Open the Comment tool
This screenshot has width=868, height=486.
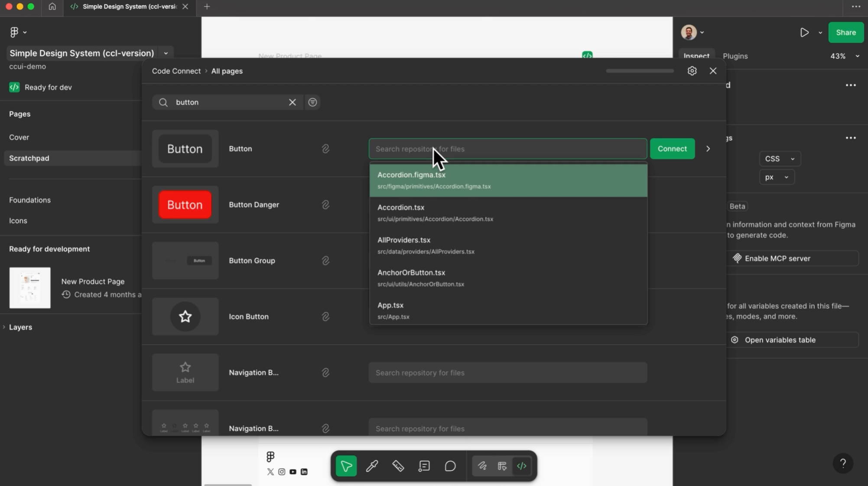point(450,466)
